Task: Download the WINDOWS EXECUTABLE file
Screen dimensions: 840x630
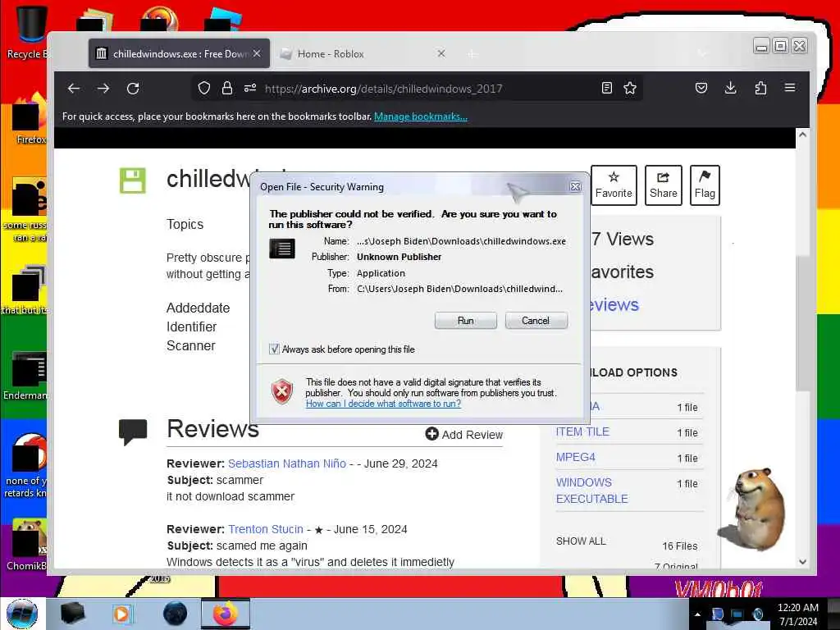Action: (591, 491)
